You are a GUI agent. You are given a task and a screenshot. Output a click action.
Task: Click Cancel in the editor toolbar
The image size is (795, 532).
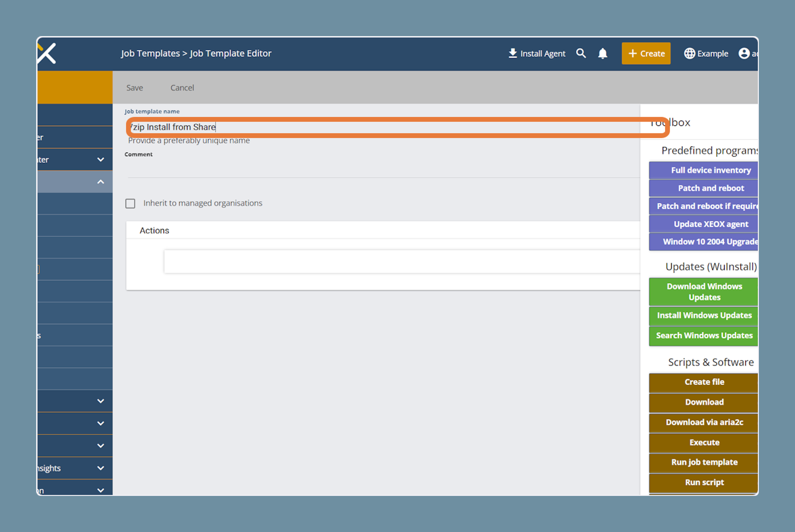[182, 88]
